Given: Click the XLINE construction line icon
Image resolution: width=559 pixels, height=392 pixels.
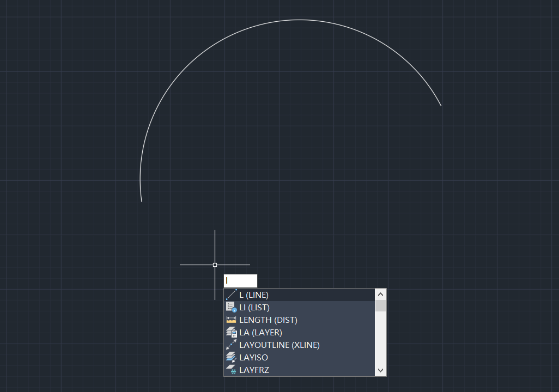Looking at the screenshot, I should 231,345.
